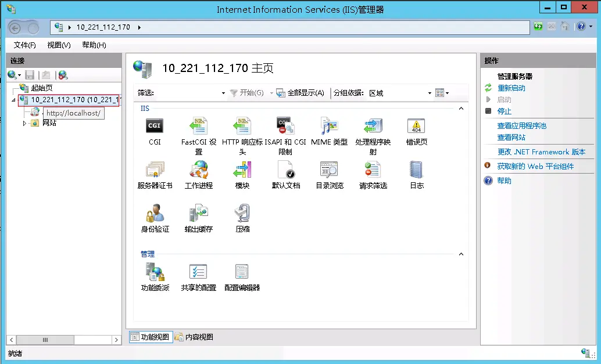Open 处理程序映射 feature
This screenshot has width=601, height=364.
pos(373,136)
